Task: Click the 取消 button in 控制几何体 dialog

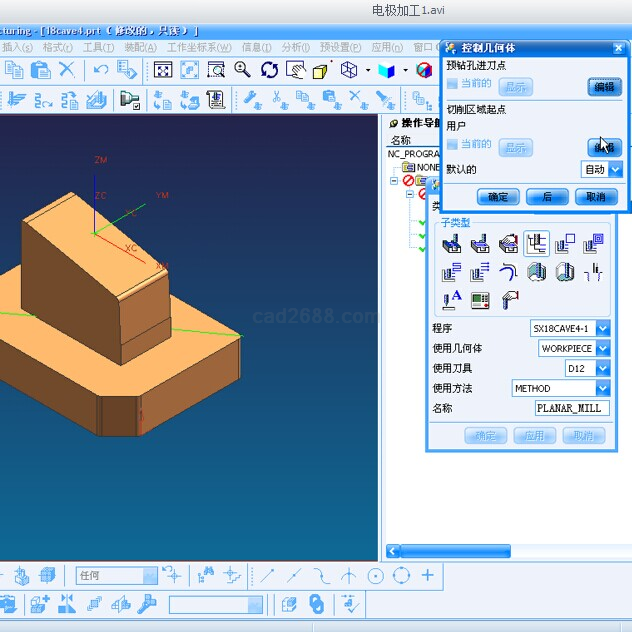Action: (x=596, y=197)
